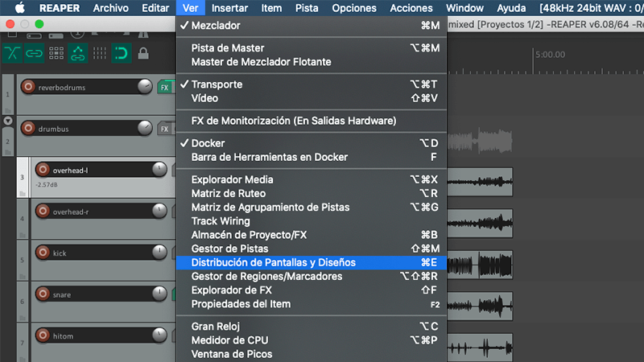Viewport: 644px width, 362px height.
Task: Toggle the auto-crossfade toolbar icon
Action: [13, 53]
